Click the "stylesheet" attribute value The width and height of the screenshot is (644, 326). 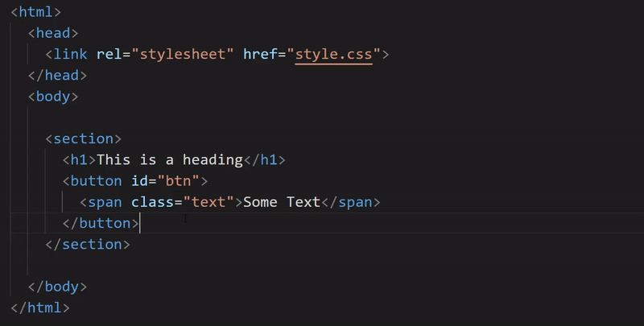point(183,54)
